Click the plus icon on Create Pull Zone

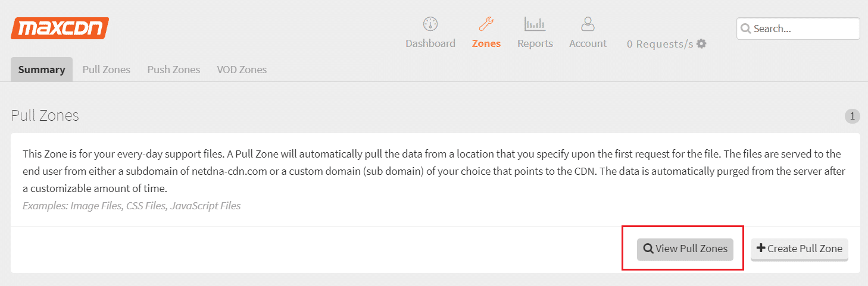(x=761, y=248)
